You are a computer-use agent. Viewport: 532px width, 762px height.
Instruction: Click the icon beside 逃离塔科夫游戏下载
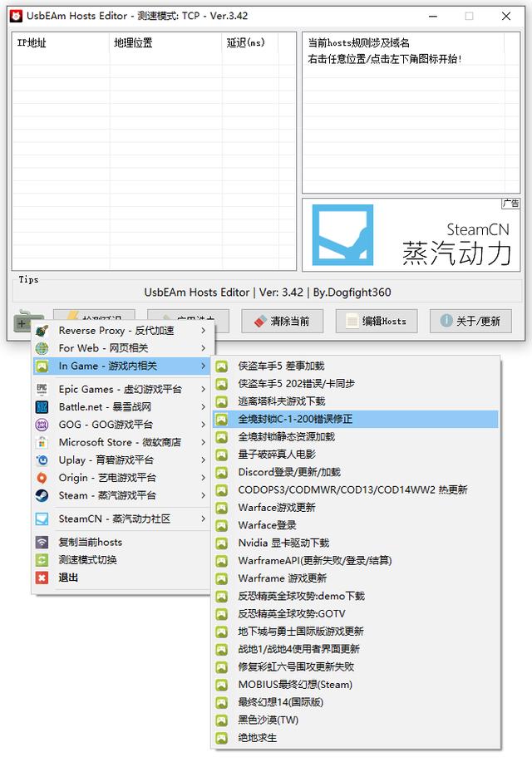click(x=222, y=401)
